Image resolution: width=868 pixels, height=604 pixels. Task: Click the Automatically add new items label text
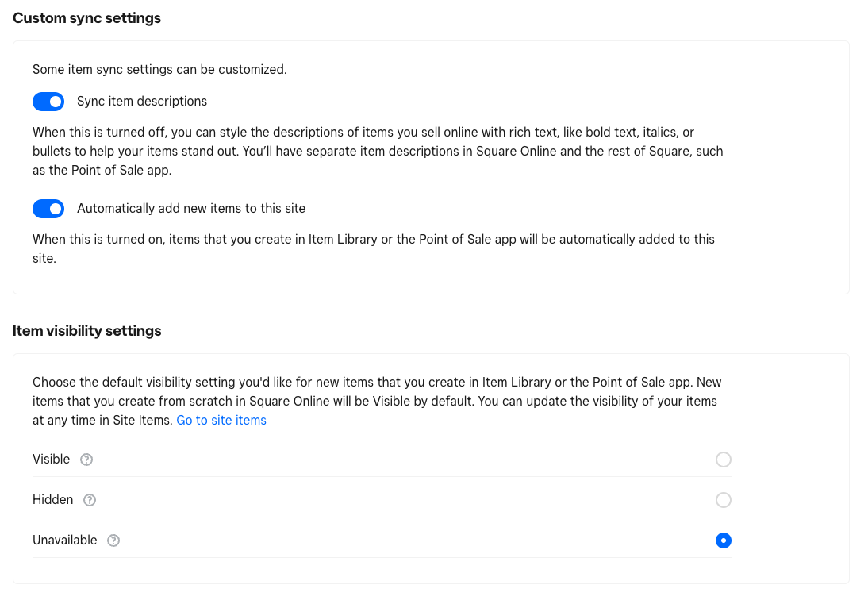click(191, 209)
